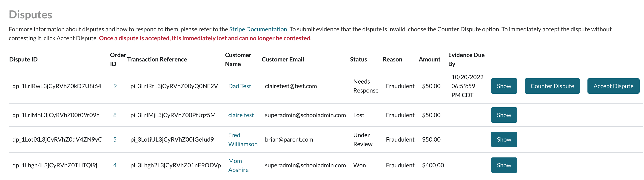
Task: Show the Won dispute for $400.00
Action: (504, 165)
